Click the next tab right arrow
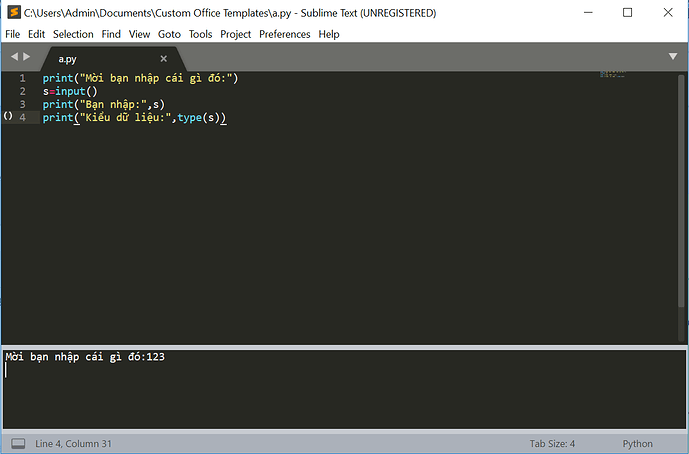The height and width of the screenshot is (454, 689). (27, 57)
